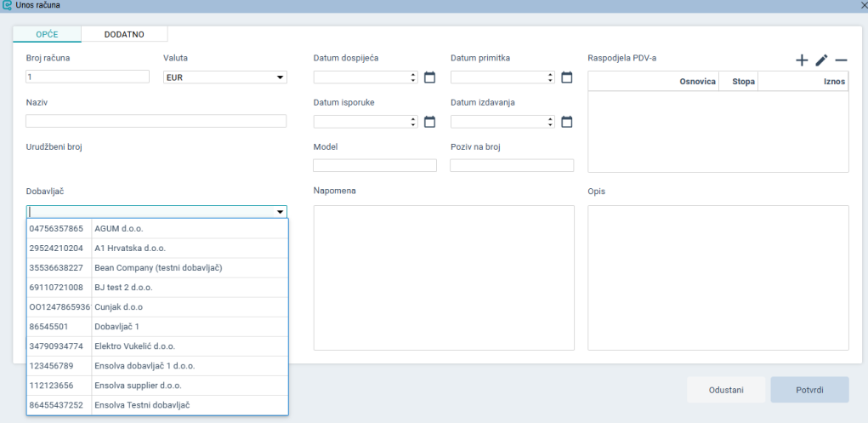
Task: Focus the Poziv na broj field
Action: point(512,165)
